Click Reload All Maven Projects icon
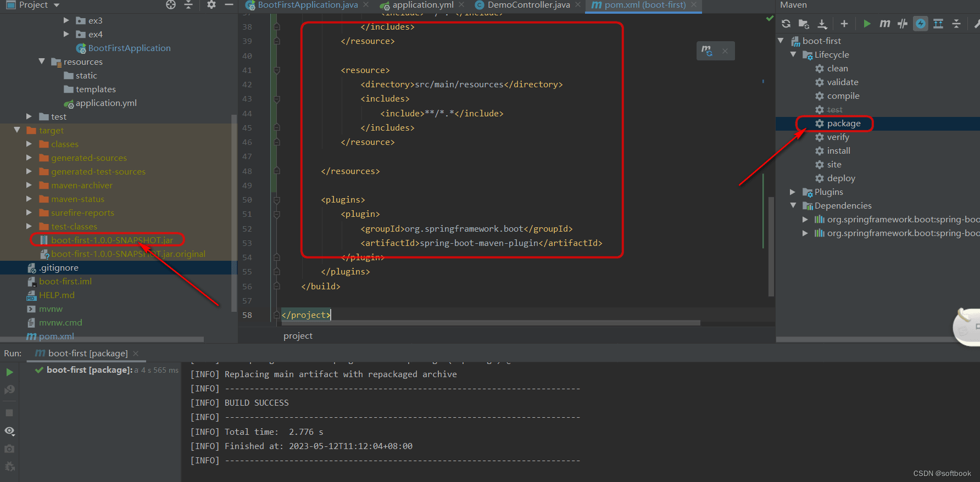 [786, 24]
